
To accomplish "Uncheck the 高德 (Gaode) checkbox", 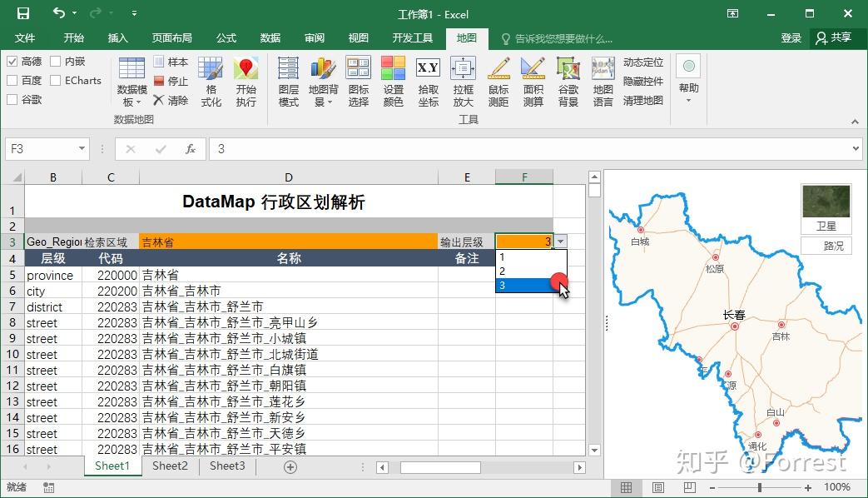I will coord(13,62).
